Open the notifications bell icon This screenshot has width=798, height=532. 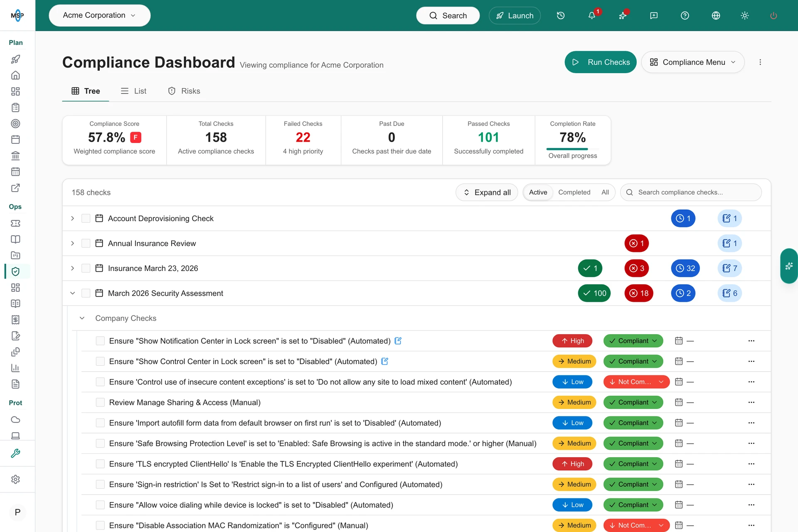tap(591, 15)
